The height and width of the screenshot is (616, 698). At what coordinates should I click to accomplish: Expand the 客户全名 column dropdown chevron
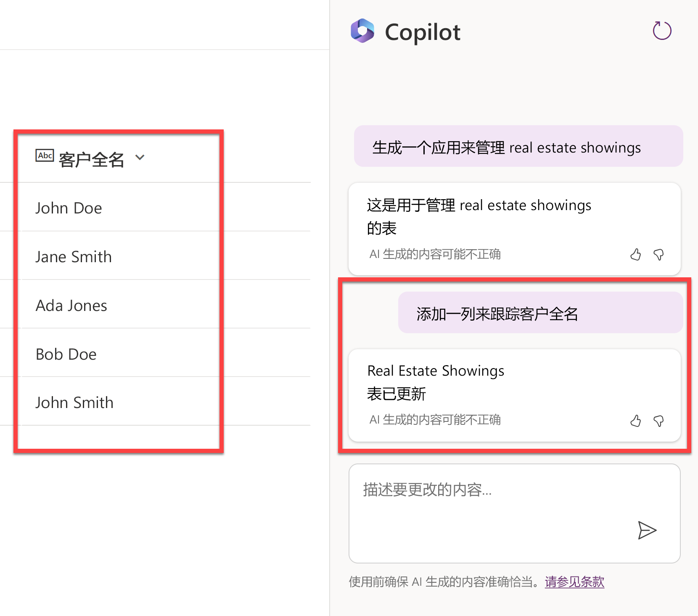point(140,158)
